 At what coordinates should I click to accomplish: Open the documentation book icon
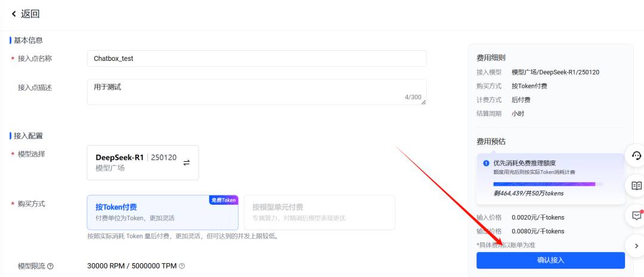pyautogui.click(x=636, y=186)
